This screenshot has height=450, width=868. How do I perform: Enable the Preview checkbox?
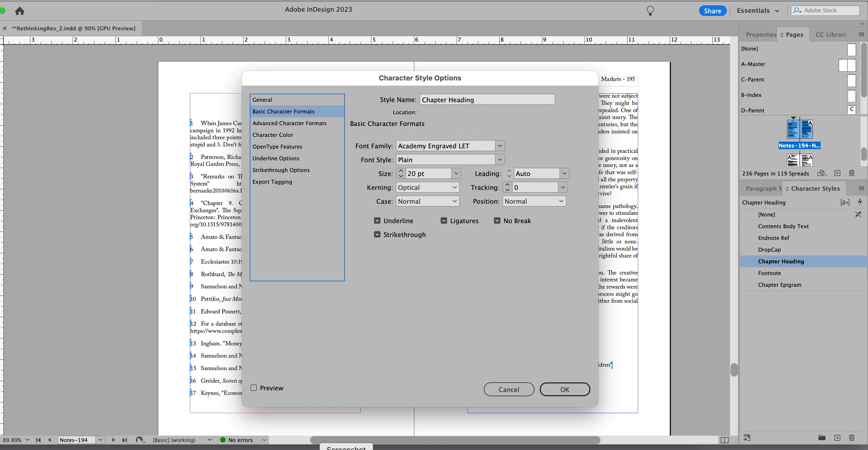(254, 388)
